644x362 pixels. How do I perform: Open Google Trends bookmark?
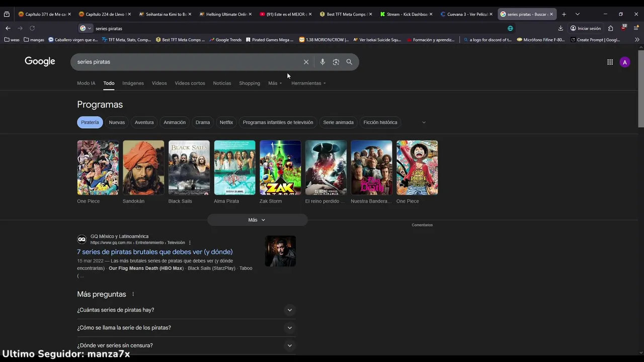(x=225, y=40)
